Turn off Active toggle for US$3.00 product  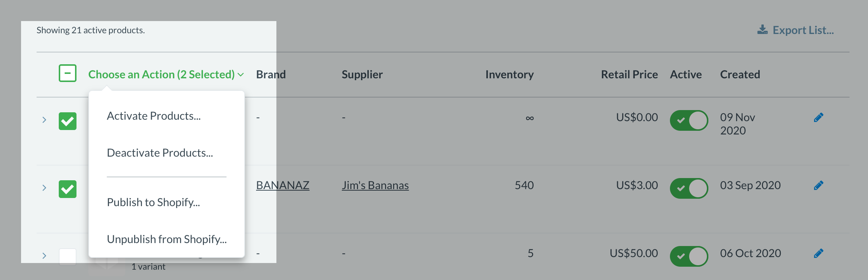(689, 188)
